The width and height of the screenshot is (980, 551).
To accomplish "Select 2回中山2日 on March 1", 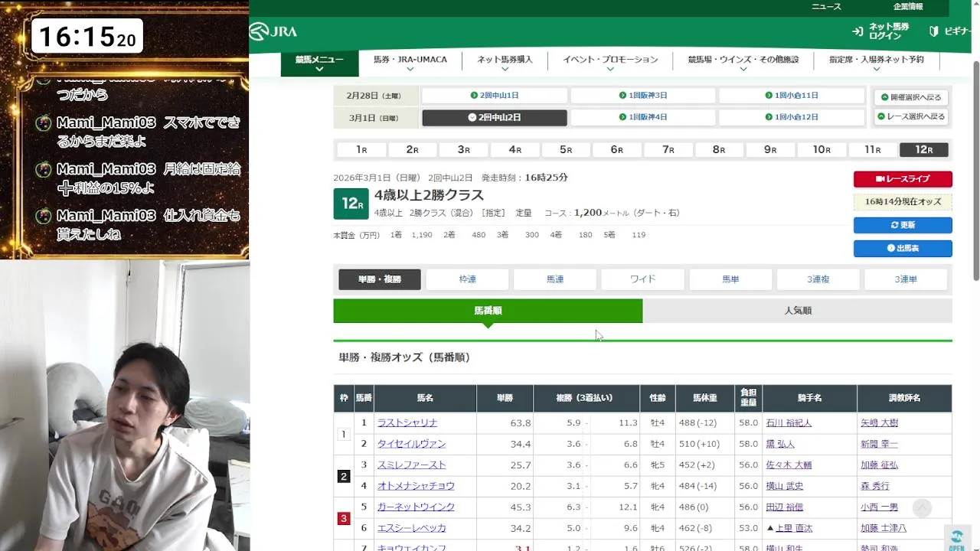I will tap(495, 118).
